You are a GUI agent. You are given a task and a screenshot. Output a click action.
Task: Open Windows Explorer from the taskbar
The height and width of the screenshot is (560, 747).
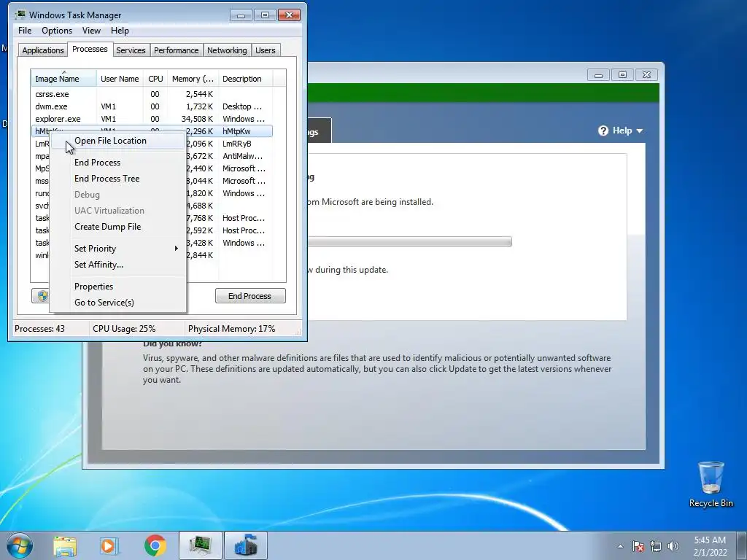[x=65, y=545]
